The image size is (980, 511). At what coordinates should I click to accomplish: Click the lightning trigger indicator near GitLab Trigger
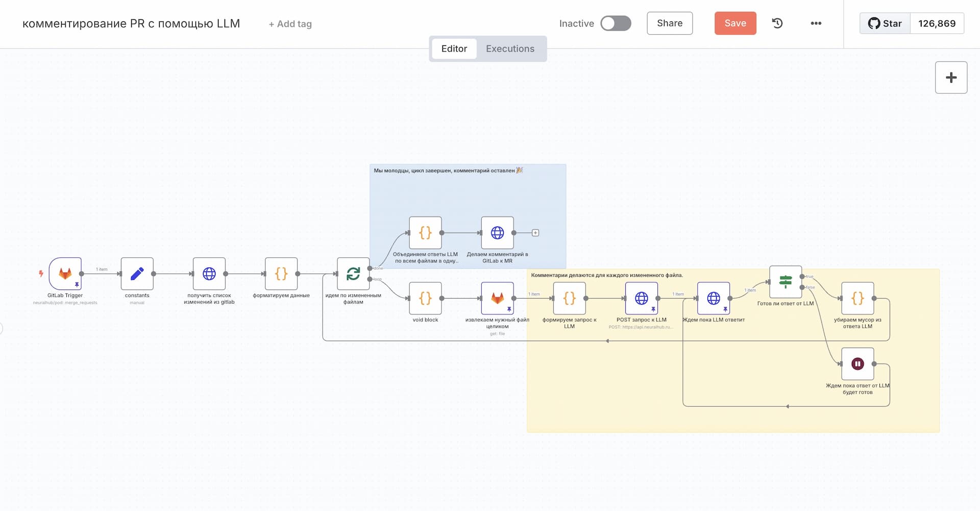41,274
